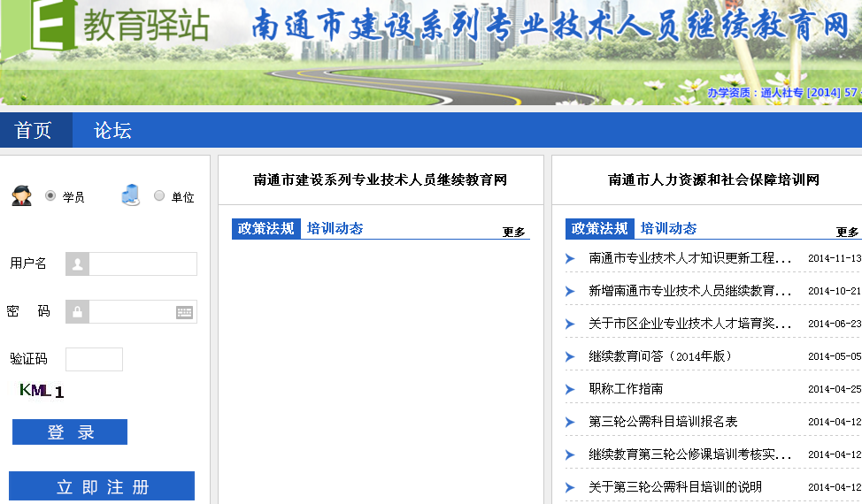
Task: Open 更多 in the right news panel
Action: coord(847,232)
